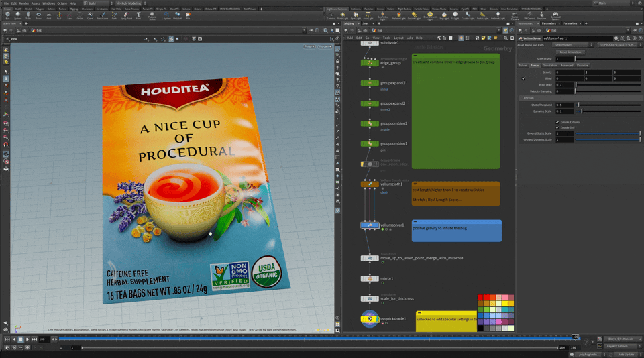The width and height of the screenshot is (644, 358).
Task: Click the current frame number field
Action: pos(45,339)
